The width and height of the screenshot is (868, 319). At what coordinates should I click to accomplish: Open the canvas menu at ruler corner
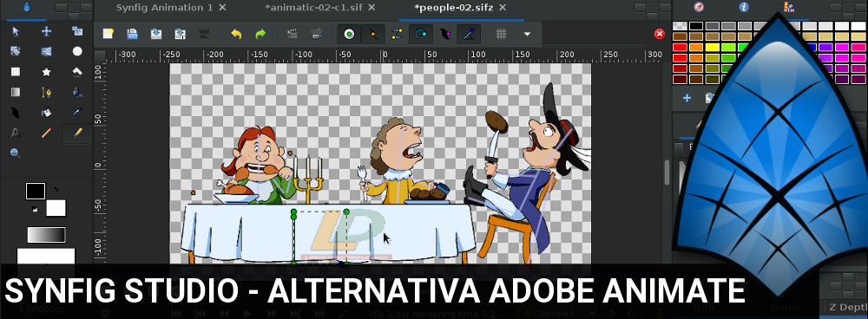click(100, 55)
